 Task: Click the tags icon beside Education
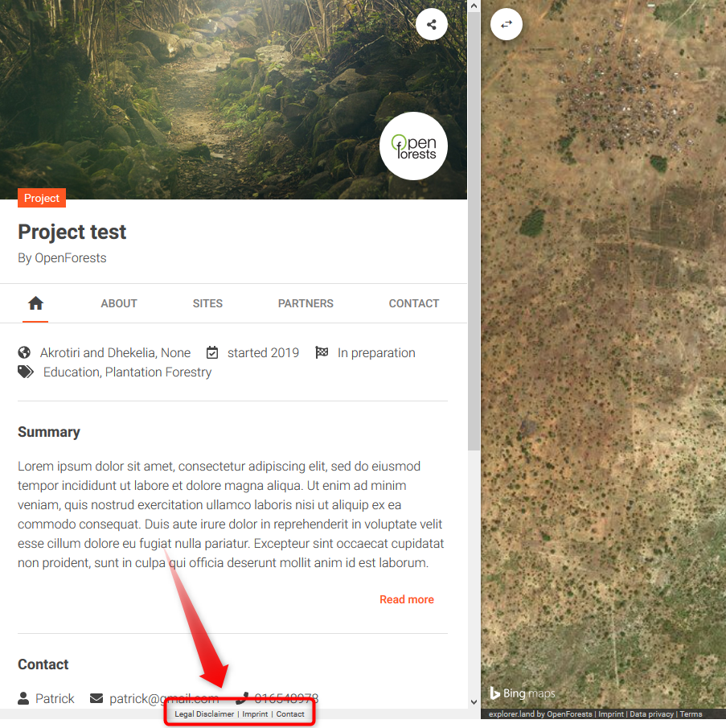point(27,372)
